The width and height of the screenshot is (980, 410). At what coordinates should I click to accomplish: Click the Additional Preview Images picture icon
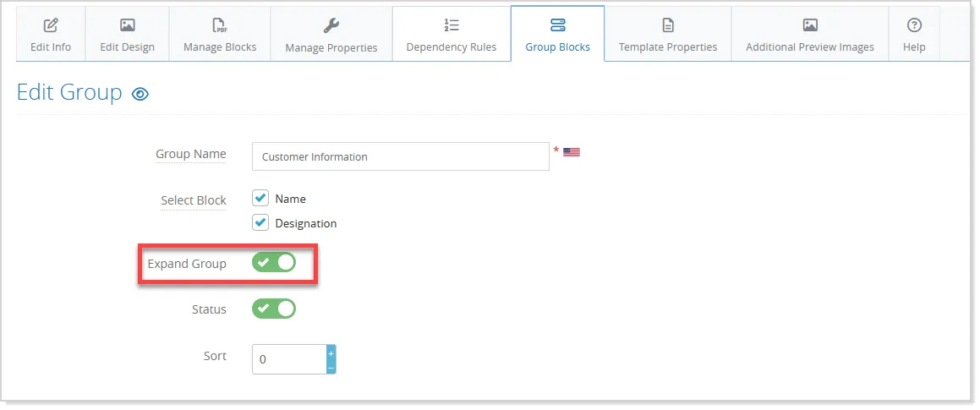(x=810, y=25)
